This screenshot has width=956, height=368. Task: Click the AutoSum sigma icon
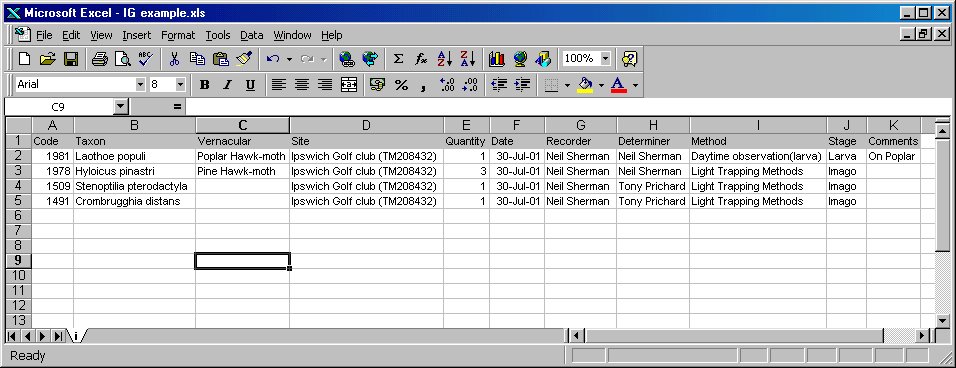(398, 59)
